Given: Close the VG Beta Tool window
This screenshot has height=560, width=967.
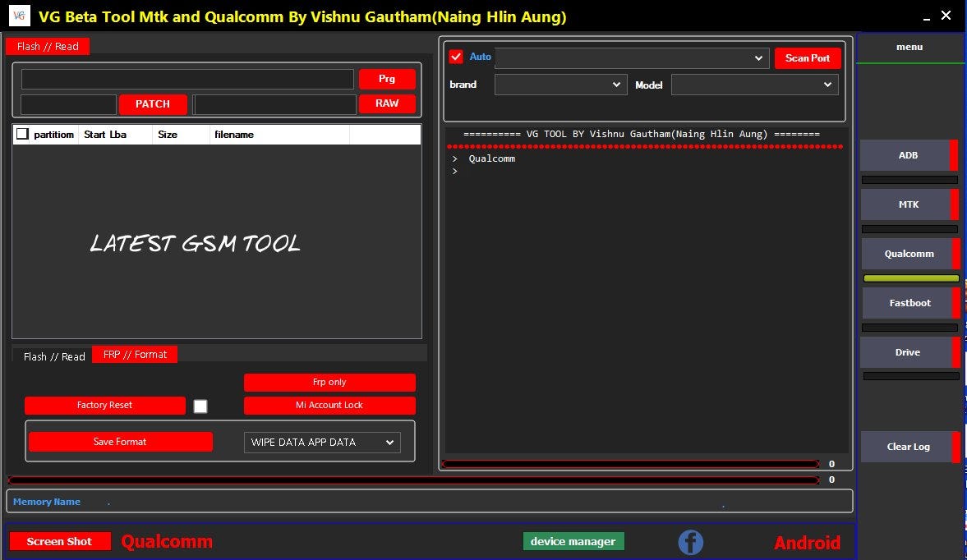Looking at the screenshot, I should click(946, 16).
